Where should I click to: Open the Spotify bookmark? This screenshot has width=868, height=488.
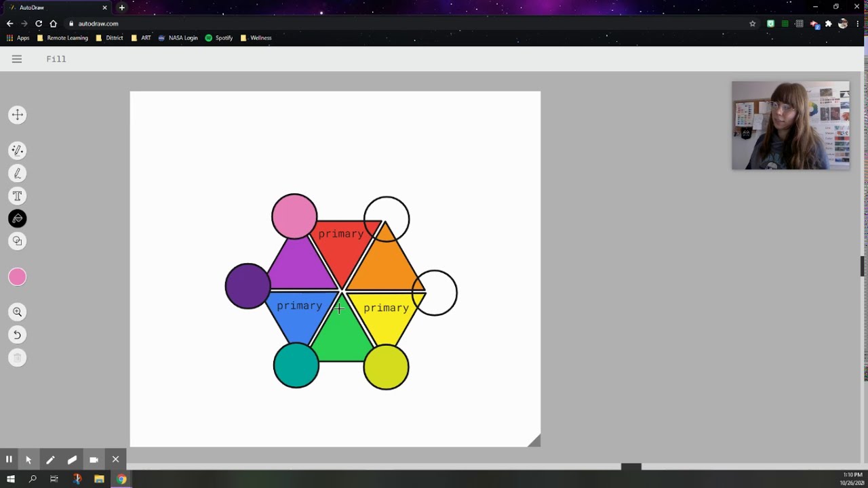(x=218, y=38)
